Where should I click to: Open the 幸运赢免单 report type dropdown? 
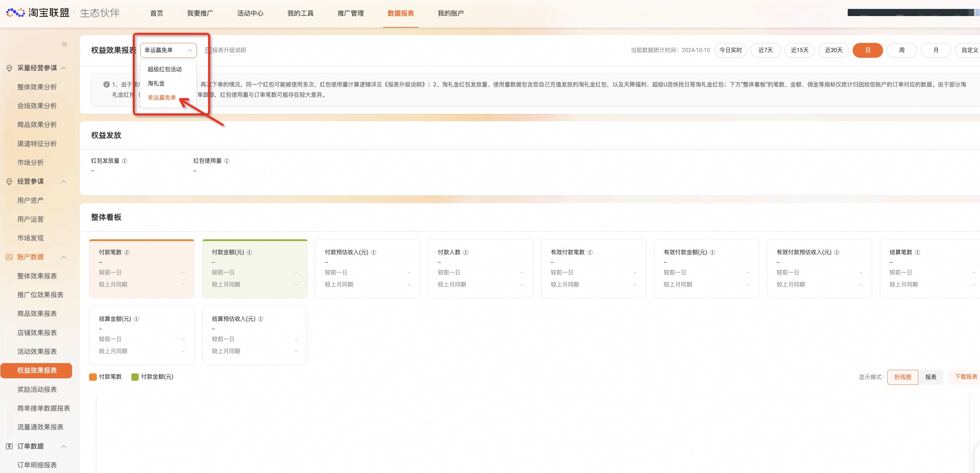click(168, 50)
